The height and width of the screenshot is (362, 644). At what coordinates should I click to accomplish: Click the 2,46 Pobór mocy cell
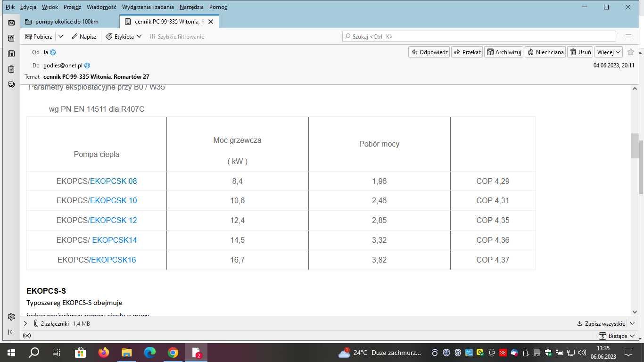click(x=379, y=200)
